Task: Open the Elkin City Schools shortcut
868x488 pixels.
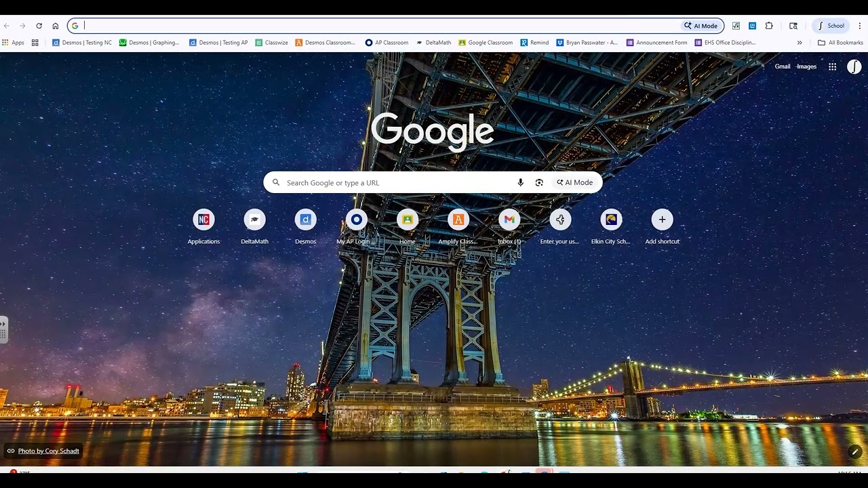Action: [x=611, y=226]
